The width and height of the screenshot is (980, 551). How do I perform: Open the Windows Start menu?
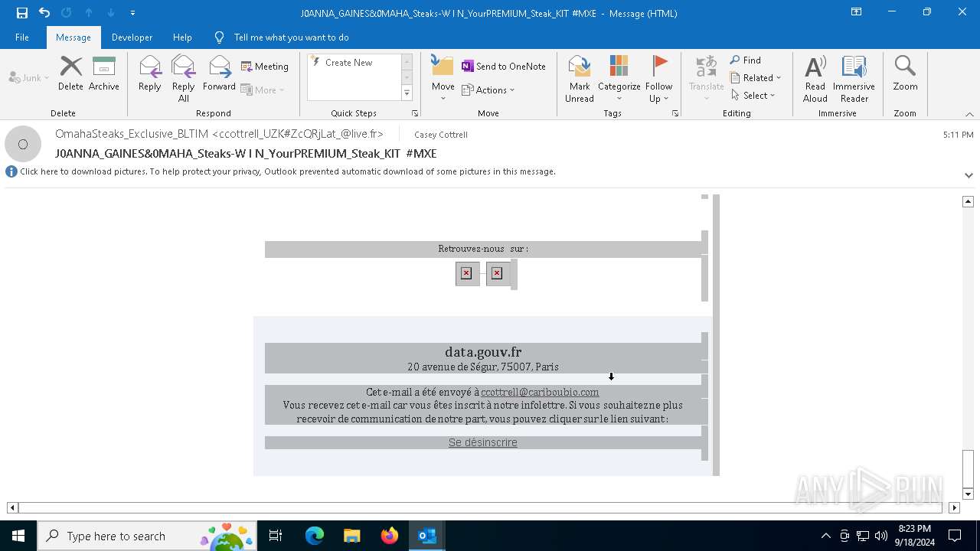click(x=18, y=536)
